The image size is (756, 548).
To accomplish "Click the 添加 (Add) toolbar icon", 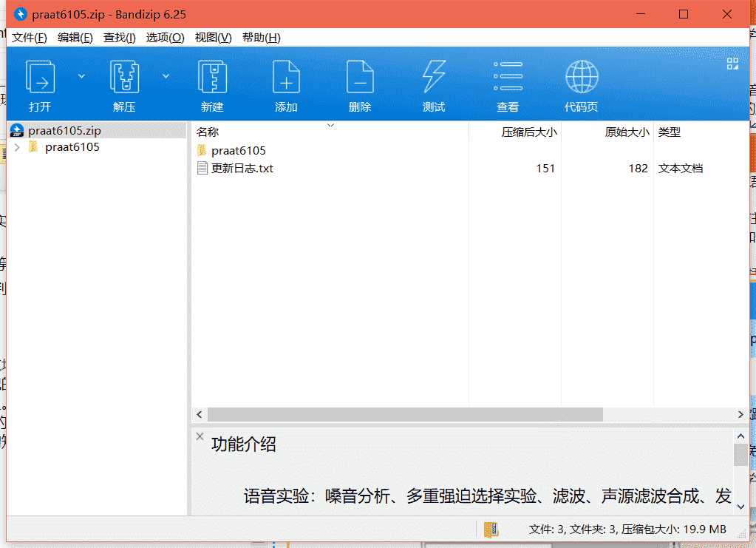I will click(286, 77).
